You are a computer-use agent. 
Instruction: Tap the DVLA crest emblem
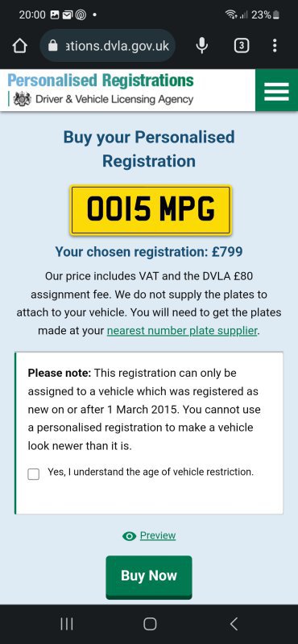(x=23, y=99)
